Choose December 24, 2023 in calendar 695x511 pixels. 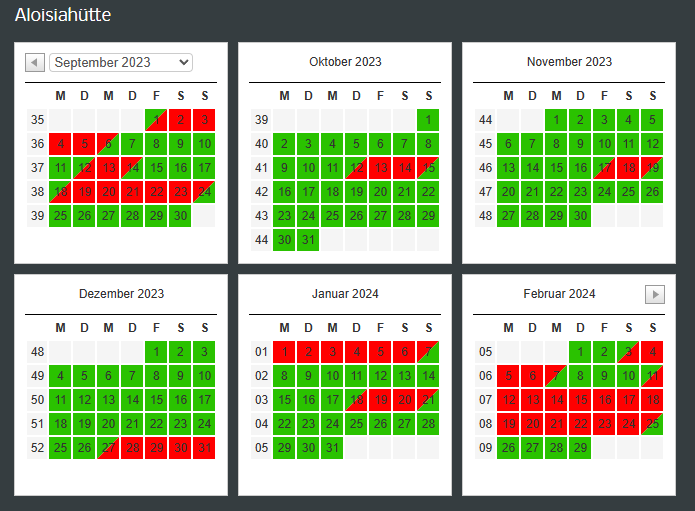pyautogui.click(x=204, y=424)
